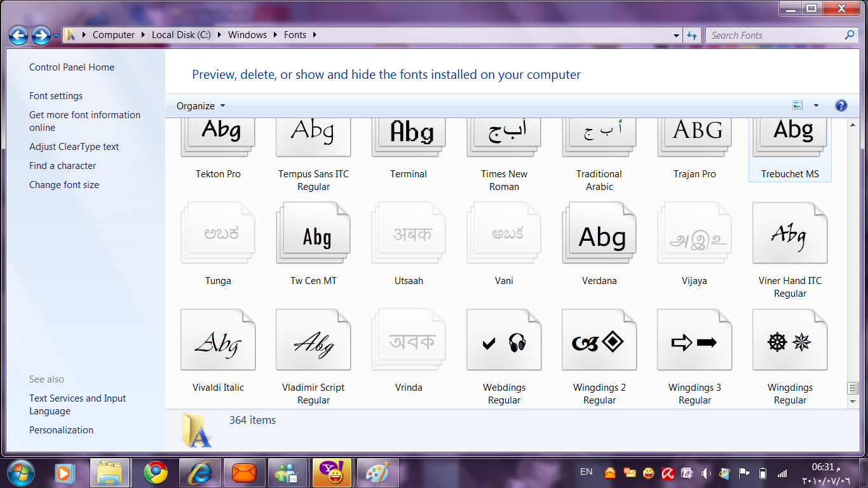Click the vertical scrollbar thumb in font list

[x=853, y=388]
